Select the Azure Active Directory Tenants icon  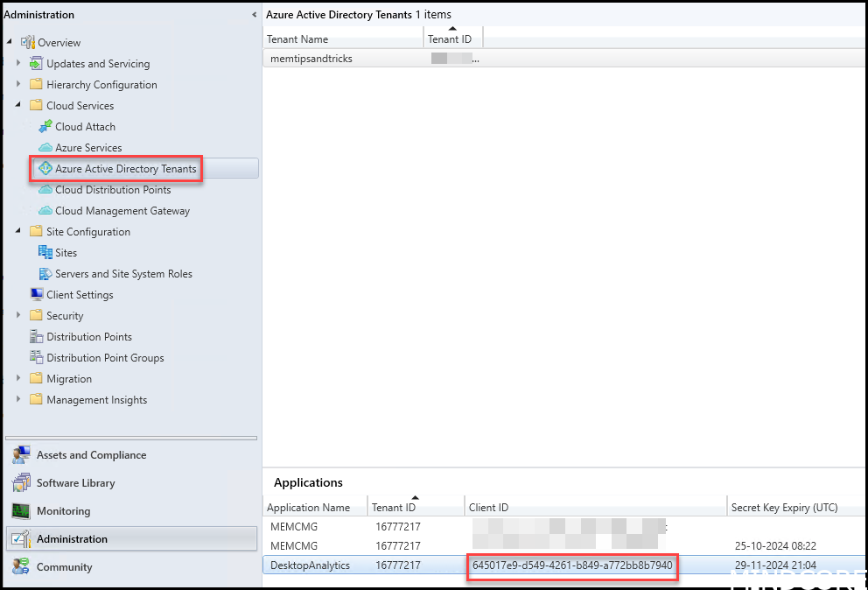(x=45, y=168)
